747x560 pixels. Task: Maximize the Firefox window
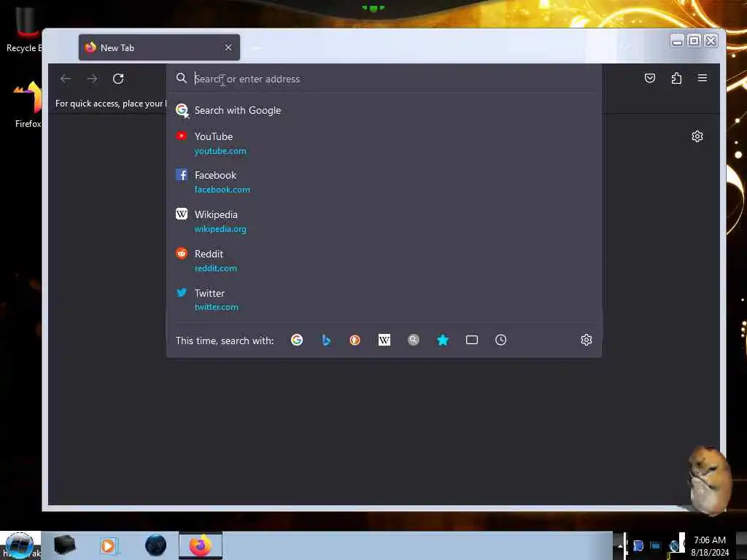click(694, 41)
